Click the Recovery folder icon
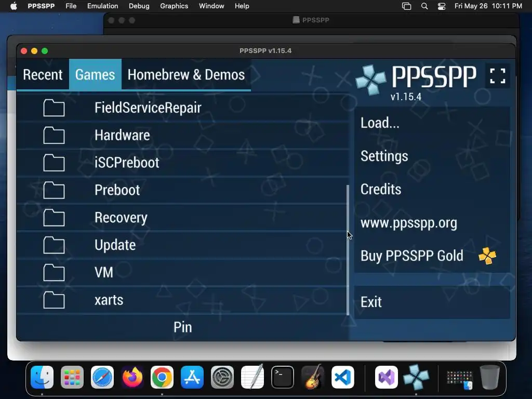Viewport: 532px width, 399px height. coord(54,218)
